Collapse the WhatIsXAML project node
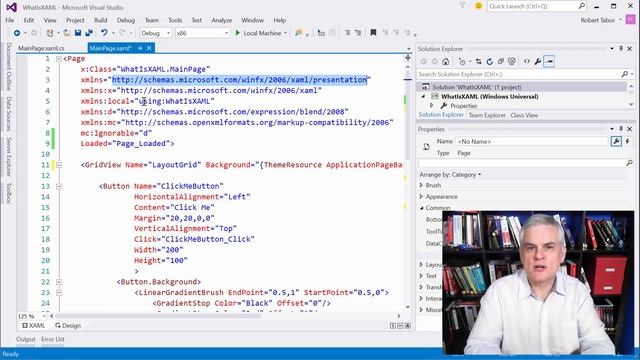The image size is (640, 360). pyautogui.click(x=423, y=97)
